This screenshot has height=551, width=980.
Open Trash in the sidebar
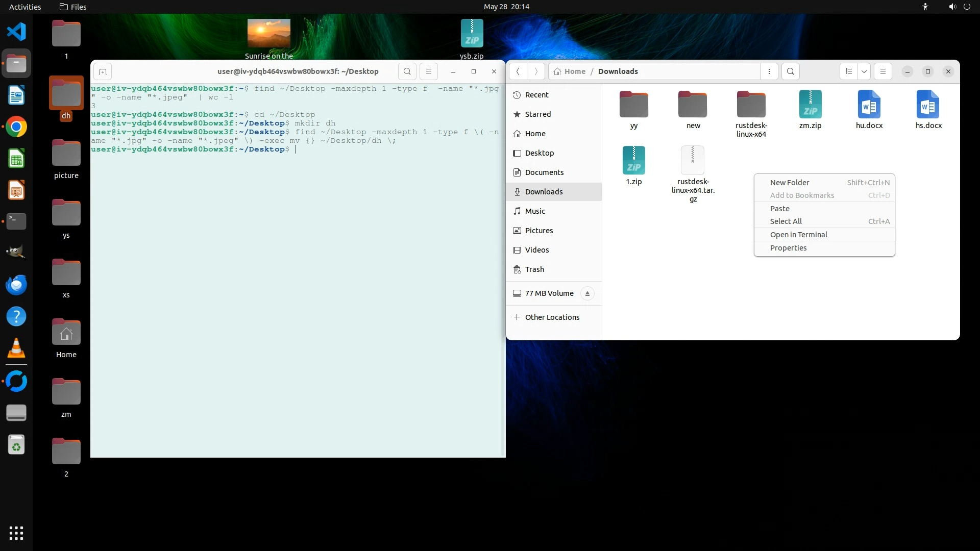[x=534, y=269]
